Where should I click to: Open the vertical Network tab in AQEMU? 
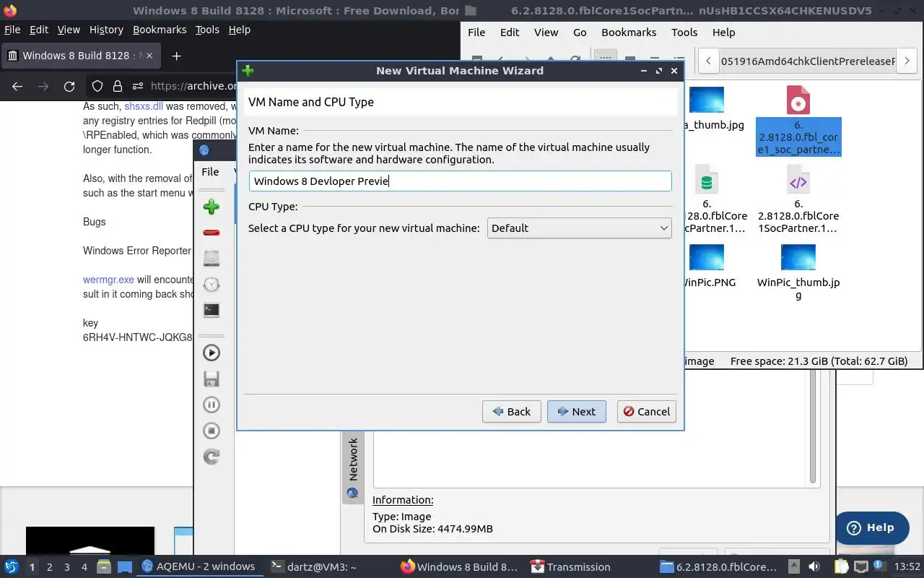[353, 468]
